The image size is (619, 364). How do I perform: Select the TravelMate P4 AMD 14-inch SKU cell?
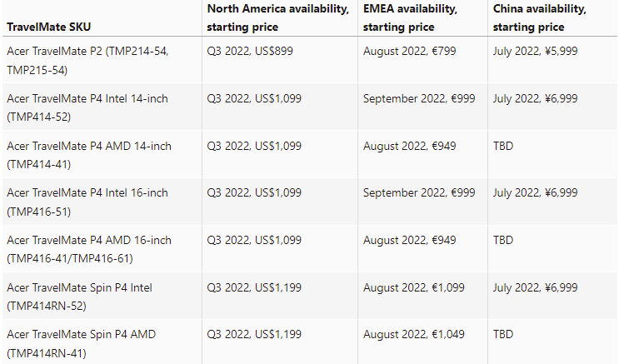[89, 154]
